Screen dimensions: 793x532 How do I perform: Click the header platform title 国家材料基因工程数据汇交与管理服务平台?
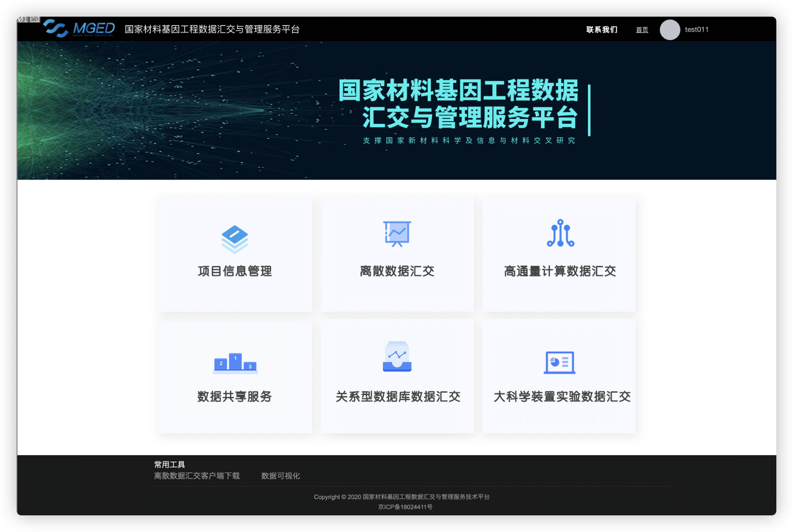[x=212, y=30]
